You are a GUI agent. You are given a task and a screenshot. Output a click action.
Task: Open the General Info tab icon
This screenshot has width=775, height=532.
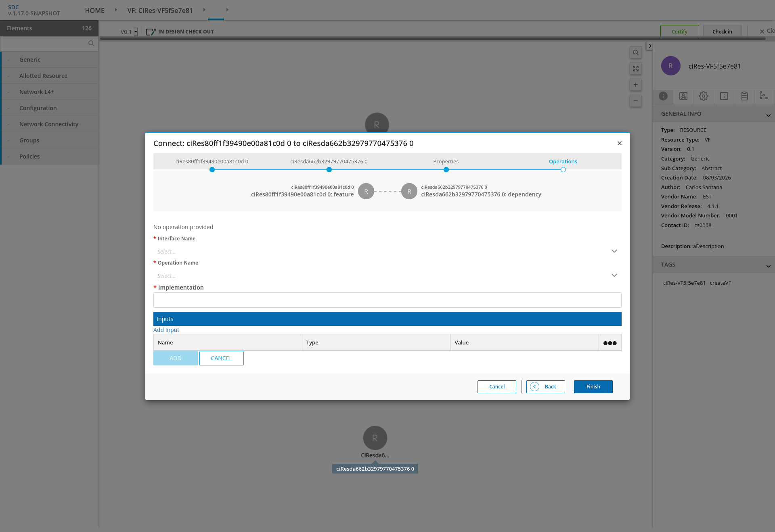tap(663, 96)
